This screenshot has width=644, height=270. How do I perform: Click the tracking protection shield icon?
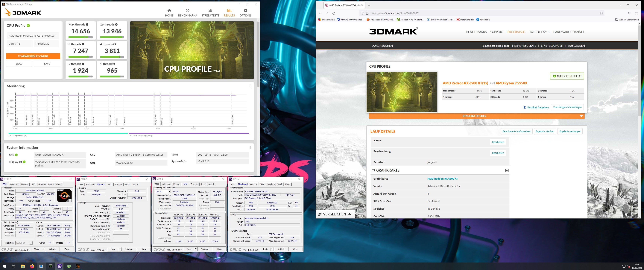tap(362, 13)
